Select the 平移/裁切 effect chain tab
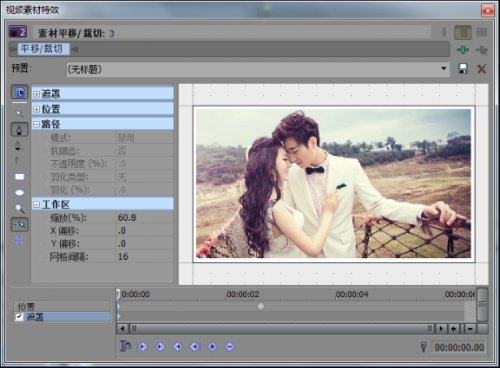The image size is (500, 368). pyautogui.click(x=42, y=49)
